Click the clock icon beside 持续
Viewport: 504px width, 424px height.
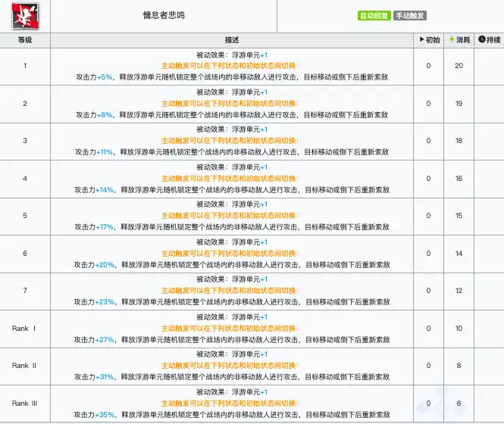[x=482, y=39]
